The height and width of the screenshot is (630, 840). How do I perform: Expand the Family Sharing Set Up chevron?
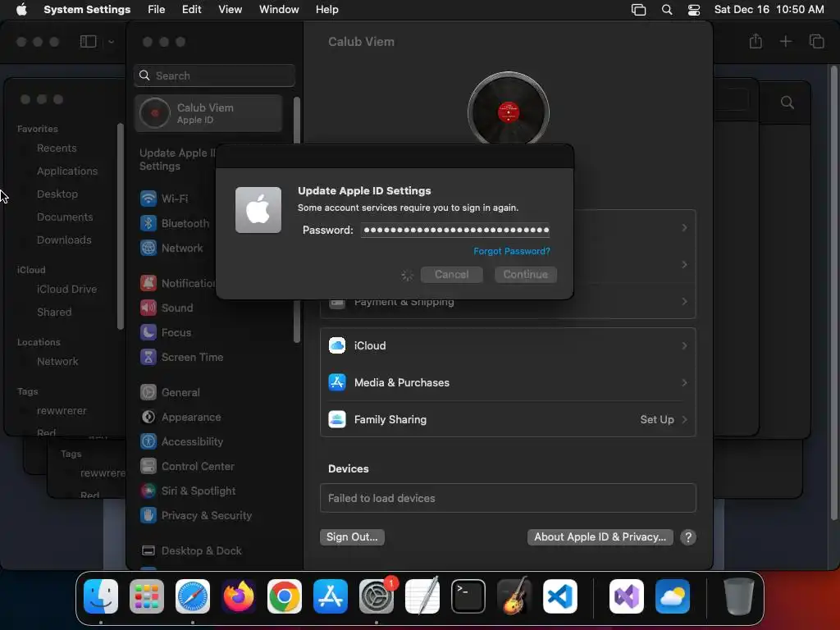click(685, 419)
